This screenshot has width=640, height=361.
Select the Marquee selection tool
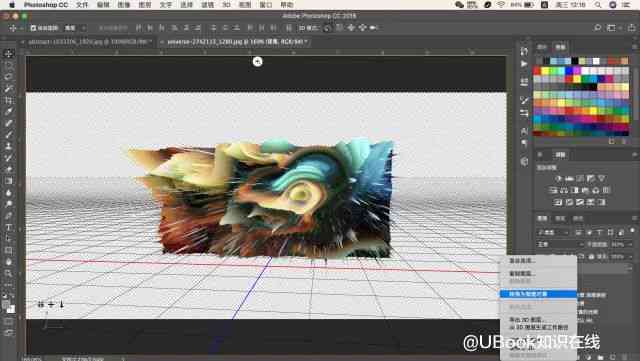click(9, 65)
